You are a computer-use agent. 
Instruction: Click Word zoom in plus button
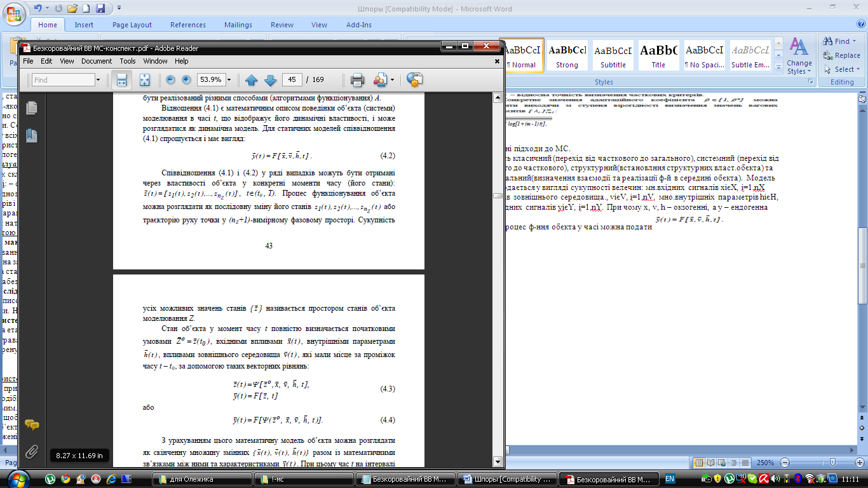tap(860, 463)
